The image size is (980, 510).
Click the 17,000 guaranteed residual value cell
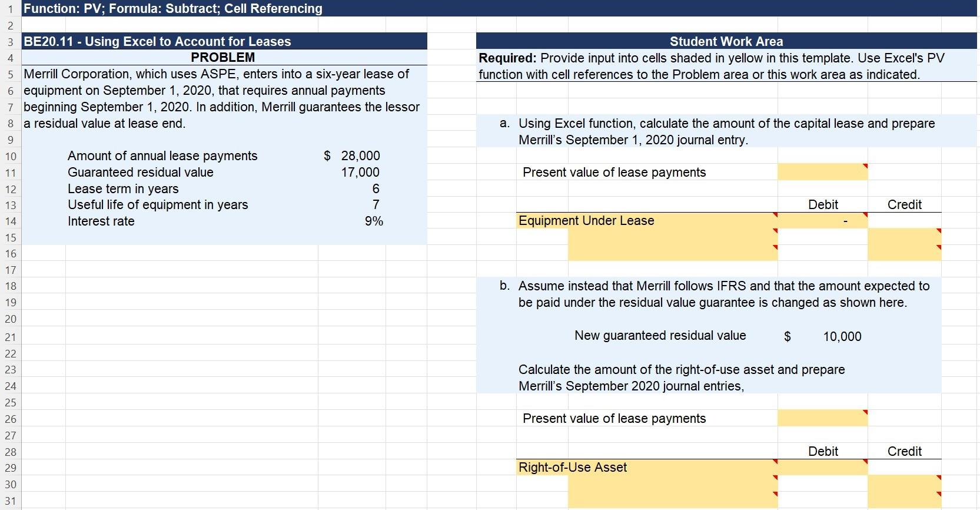pos(360,172)
